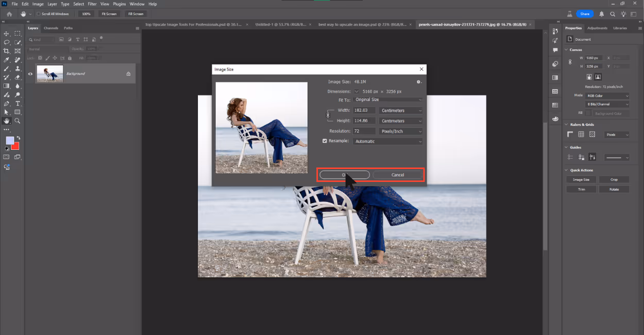This screenshot has width=644, height=335.
Task: Select the Pen tool
Action: click(7, 104)
